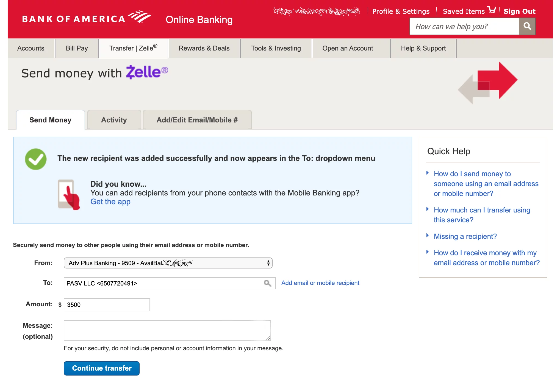Open the Add/Edit Email/Mobile # tab
Viewport: 560px width, 392px height.
tap(197, 120)
